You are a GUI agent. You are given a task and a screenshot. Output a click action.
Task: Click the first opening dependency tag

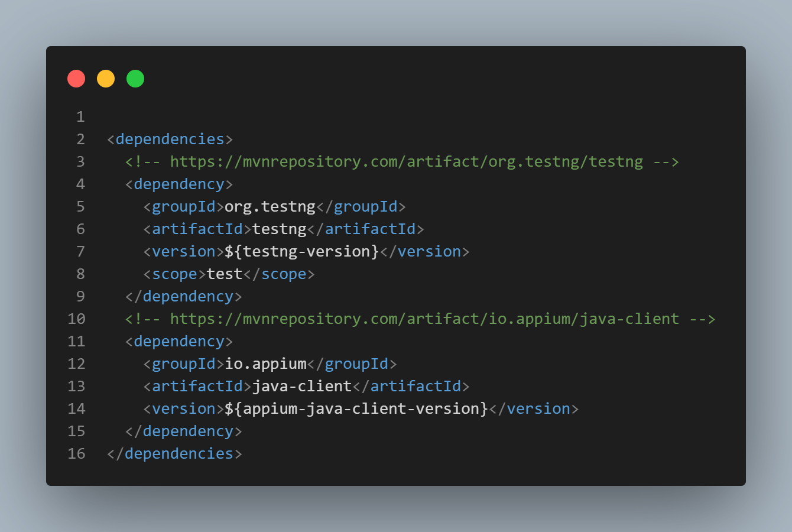pyautogui.click(x=178, y=184)
